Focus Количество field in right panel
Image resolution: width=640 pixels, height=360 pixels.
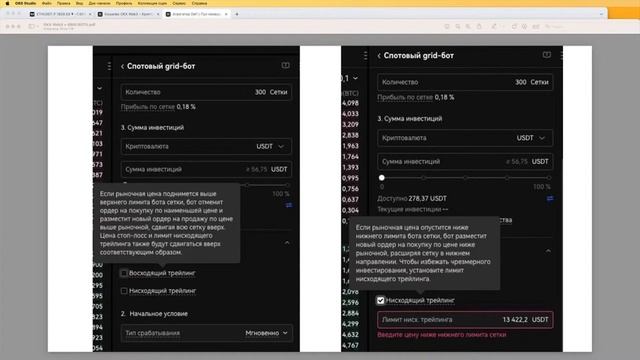(465, 82)
